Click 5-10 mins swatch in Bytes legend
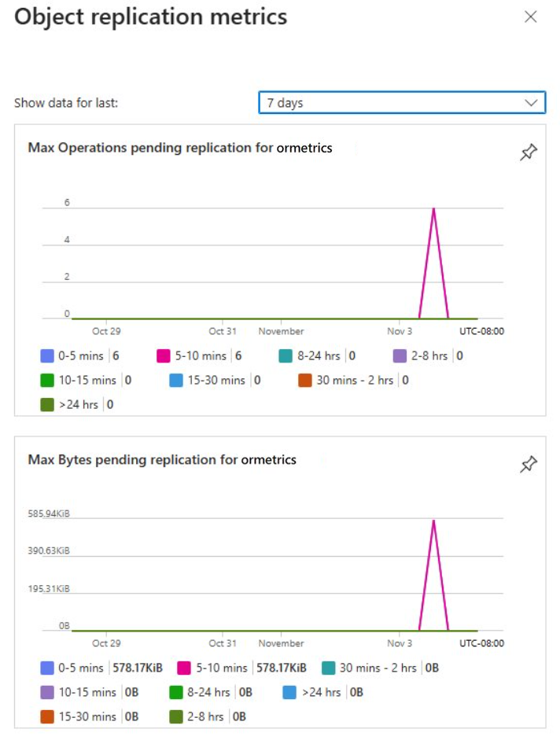 coord(185,668)
